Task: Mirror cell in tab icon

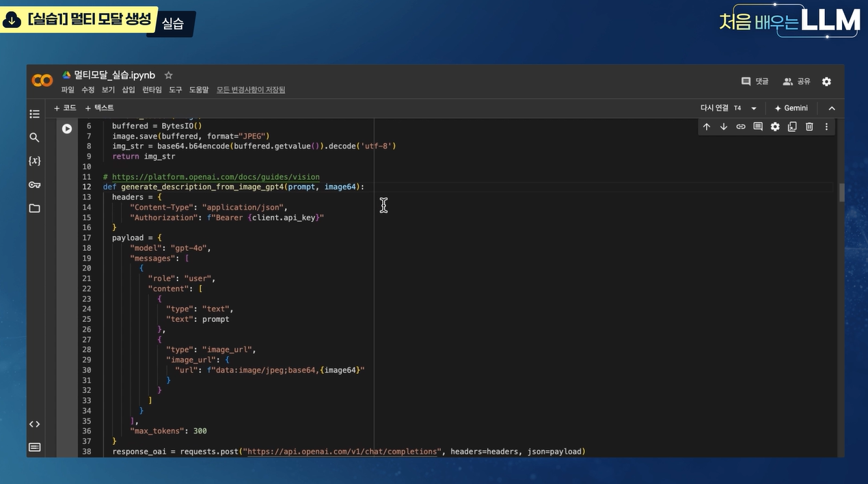Action: click(792, 126)
